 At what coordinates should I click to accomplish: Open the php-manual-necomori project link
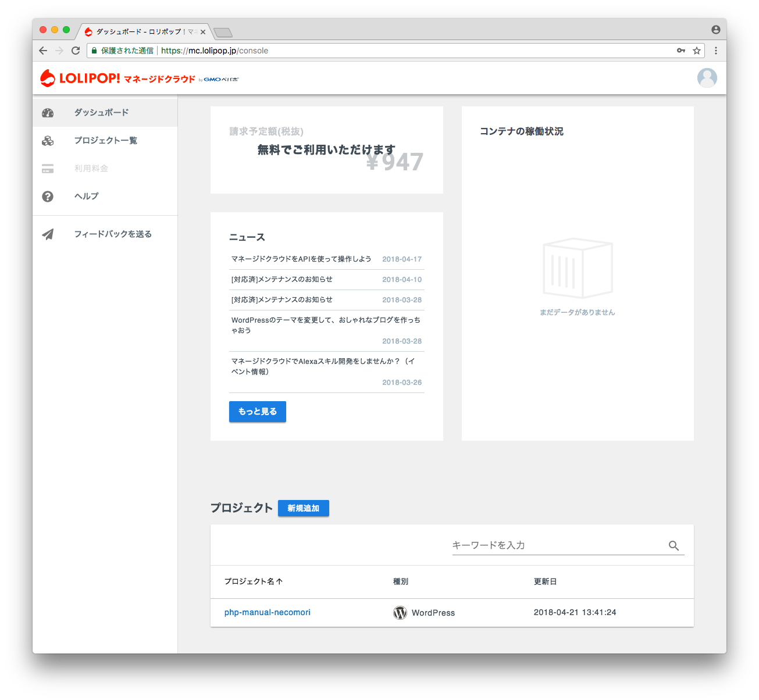[x=267, y=612]
